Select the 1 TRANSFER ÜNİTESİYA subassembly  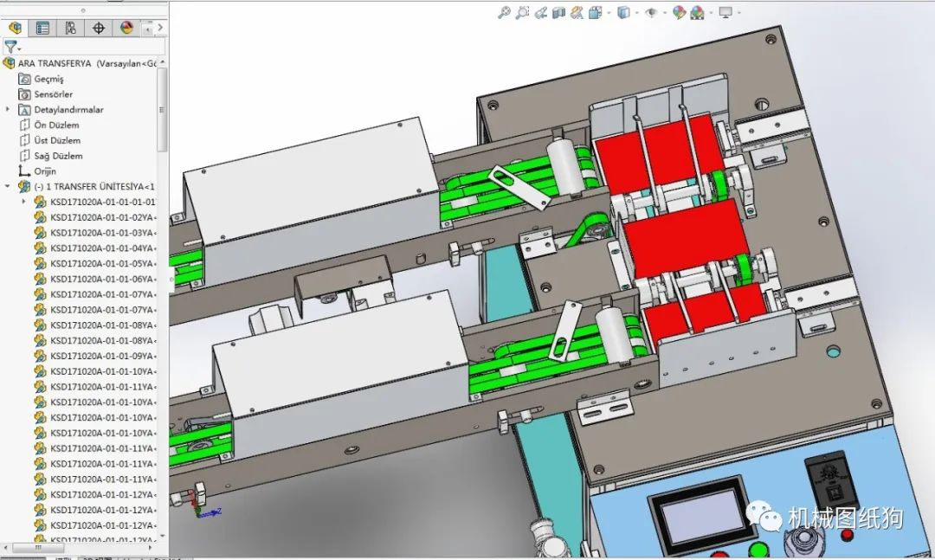(87, 187)
